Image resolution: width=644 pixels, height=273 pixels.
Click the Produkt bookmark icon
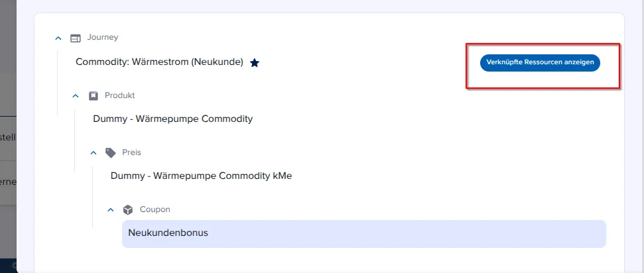94,95
